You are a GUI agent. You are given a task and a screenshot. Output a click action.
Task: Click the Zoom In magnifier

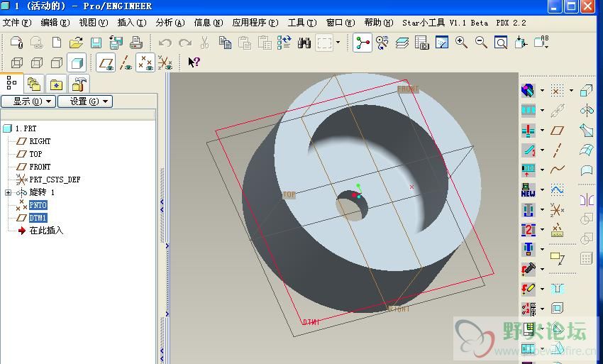(461, 43)
